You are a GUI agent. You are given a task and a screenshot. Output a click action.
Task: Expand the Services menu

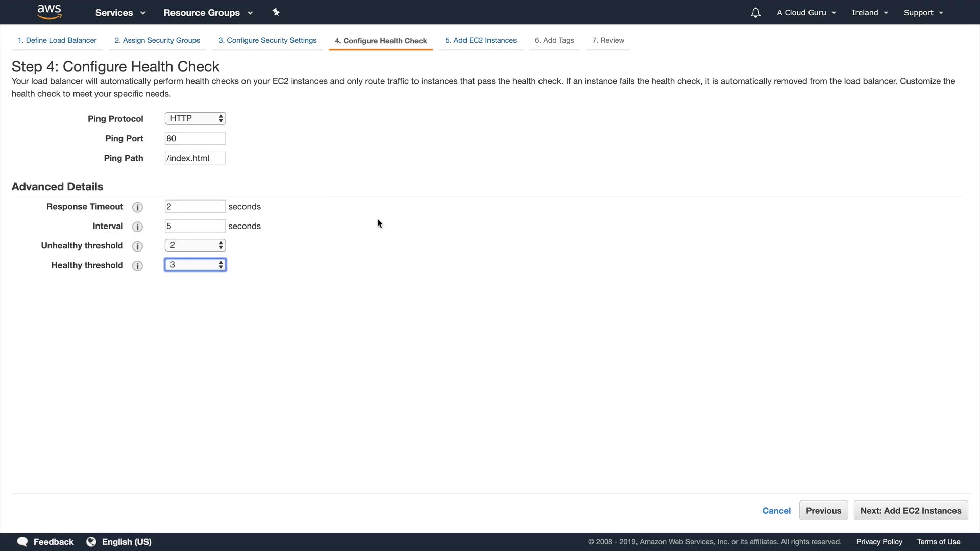coord(120,13)
